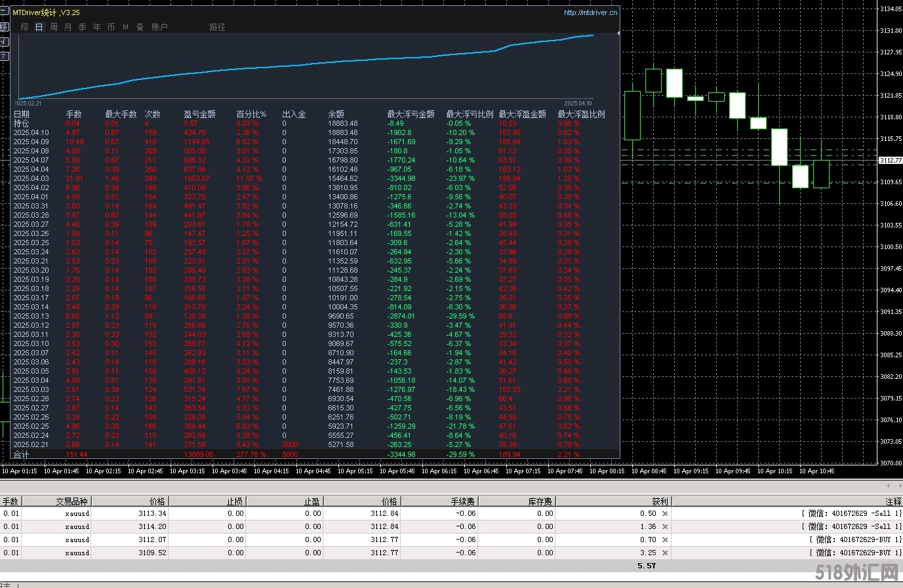Select the 币 symbol tab
Viewport: 903px width, 588px height.
tap(111, 27)
